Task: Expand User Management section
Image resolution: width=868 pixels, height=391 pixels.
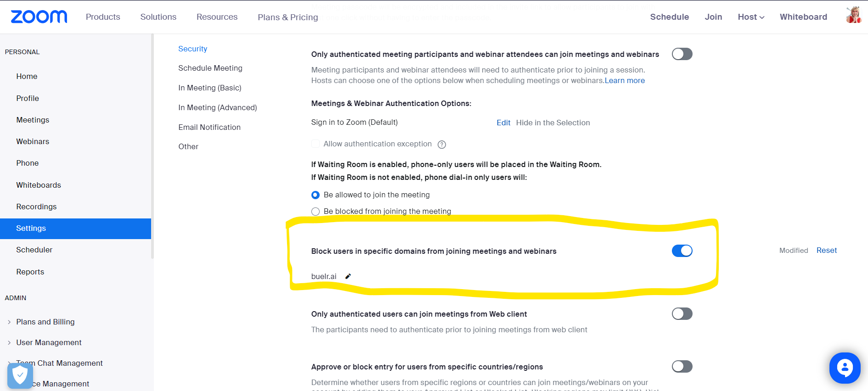Action: [49, 342]
